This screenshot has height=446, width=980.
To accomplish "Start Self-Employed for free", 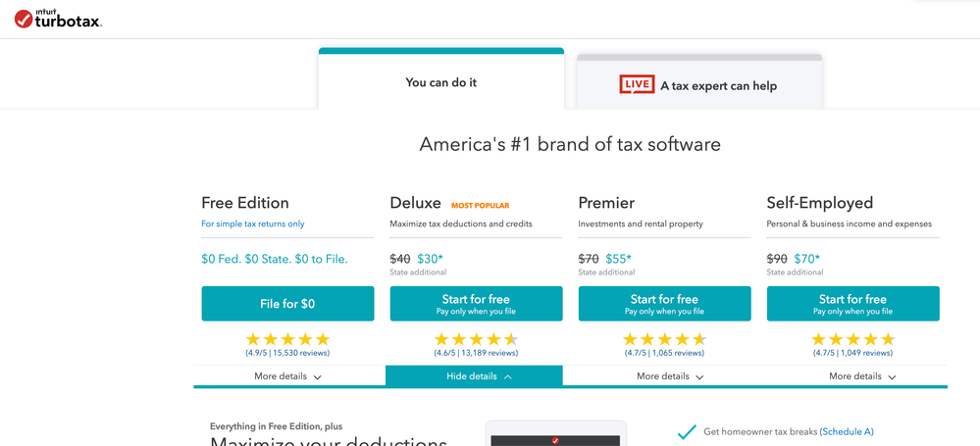I will click(x=853, y=304).
